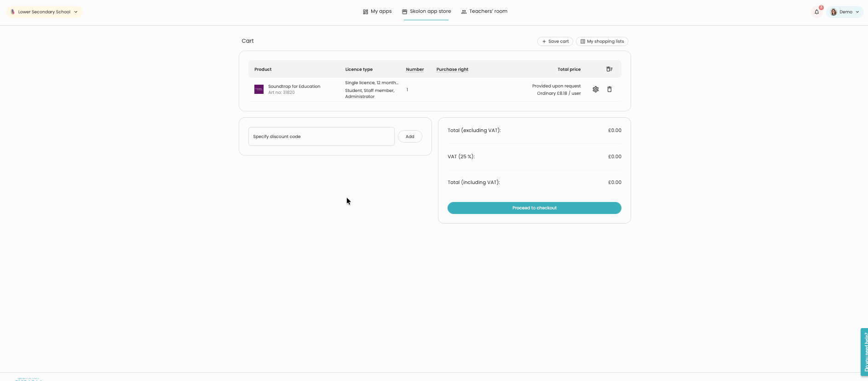
Task: Focus the Specify discount code field
Action: [x=321, y=137]
